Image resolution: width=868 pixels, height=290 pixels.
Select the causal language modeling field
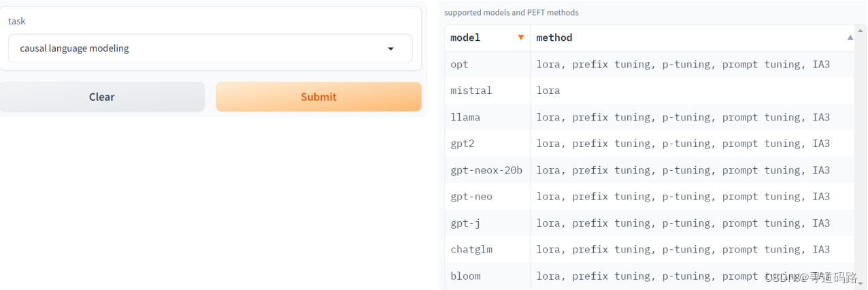[210, 48]
